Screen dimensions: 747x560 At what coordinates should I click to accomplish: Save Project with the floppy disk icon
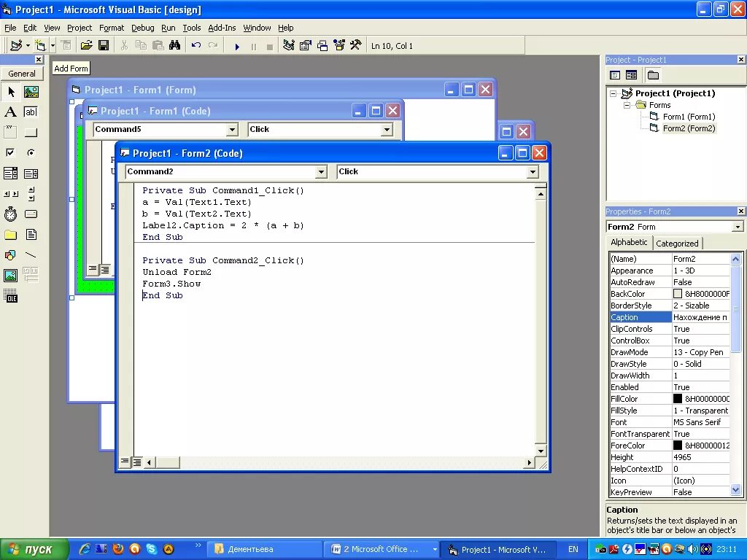click(104, 46)
